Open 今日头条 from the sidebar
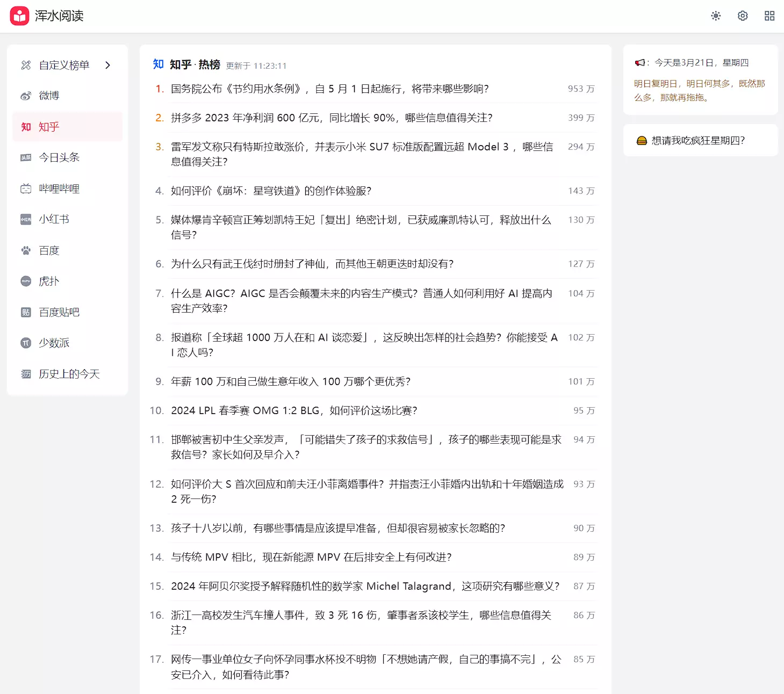Screen dimensions: 784x694 tap(59, 157)
